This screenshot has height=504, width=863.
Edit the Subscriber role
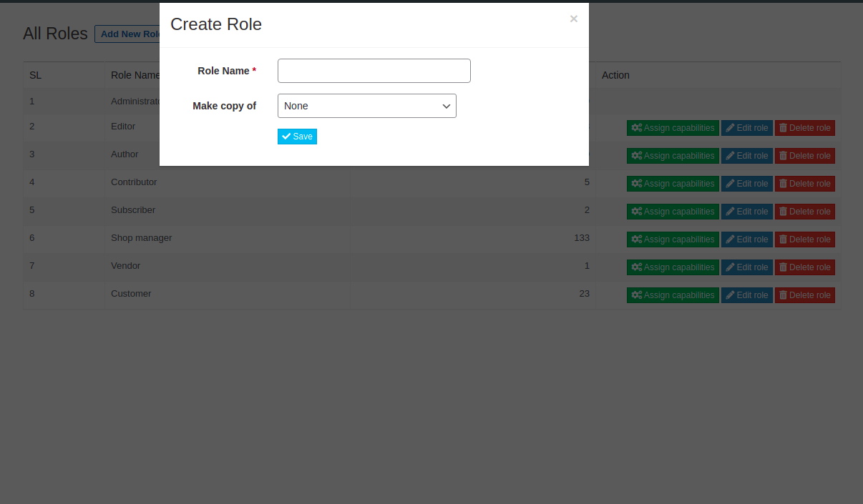pos(747,212)
